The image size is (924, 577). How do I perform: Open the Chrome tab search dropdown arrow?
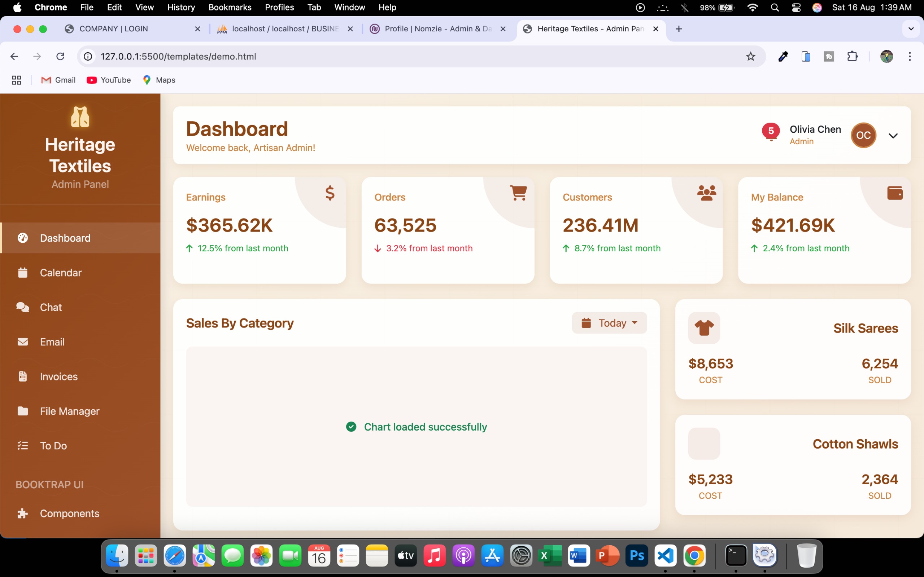pos(911,28)
